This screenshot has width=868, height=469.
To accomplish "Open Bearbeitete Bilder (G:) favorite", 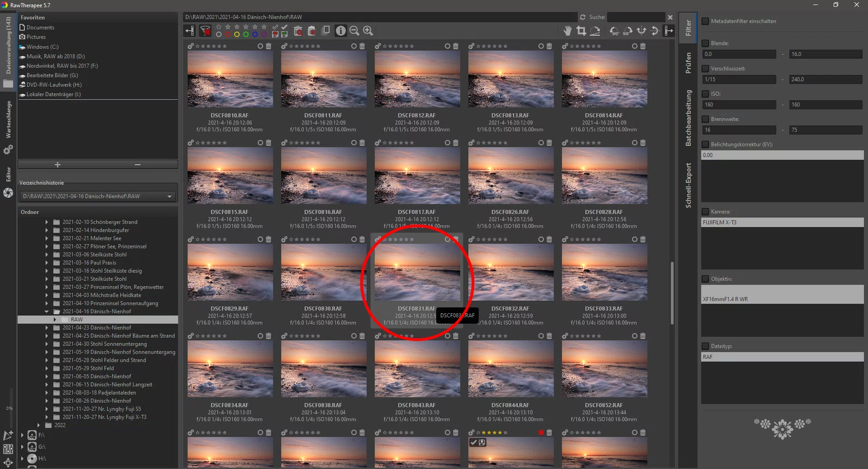I will coord(52,75).
